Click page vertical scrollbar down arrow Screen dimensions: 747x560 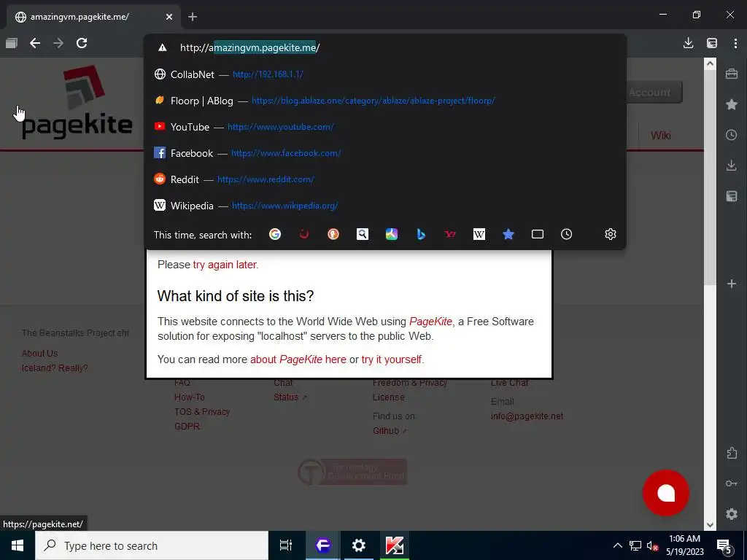pyautogui.click(x=710, y=525)
